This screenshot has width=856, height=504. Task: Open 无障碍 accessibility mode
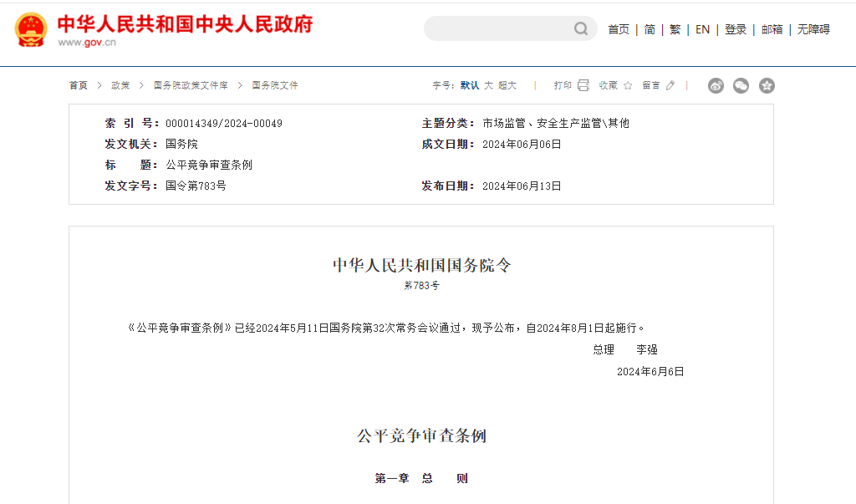813,29
